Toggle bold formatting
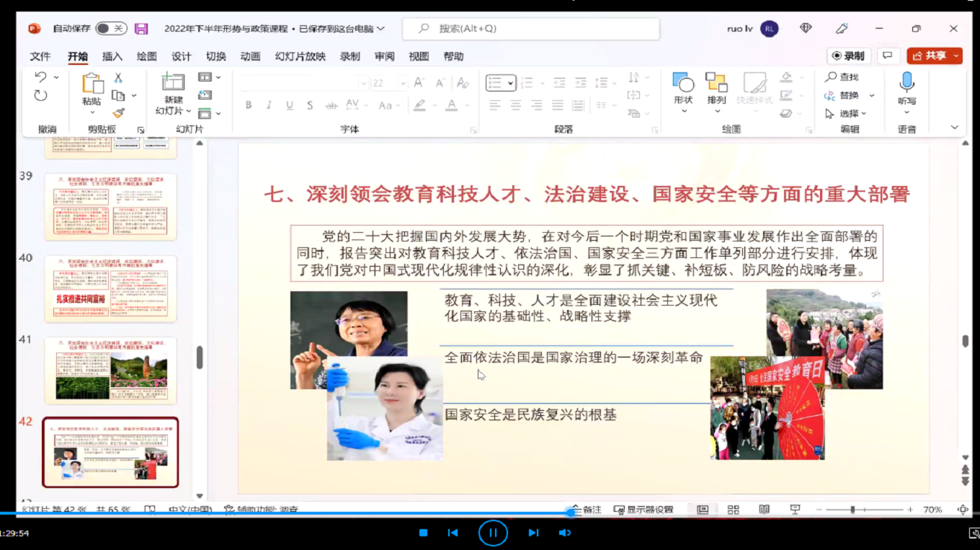 pos(248,105)
